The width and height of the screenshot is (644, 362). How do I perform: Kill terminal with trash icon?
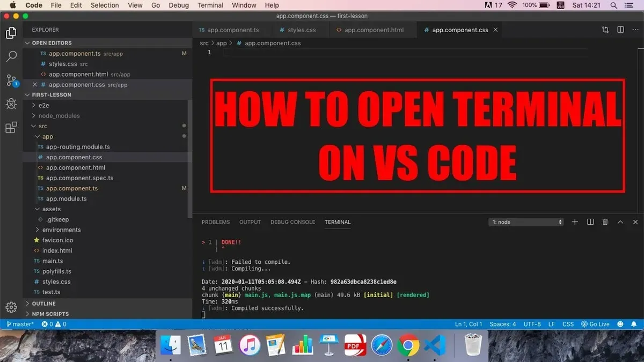point(605,222)
